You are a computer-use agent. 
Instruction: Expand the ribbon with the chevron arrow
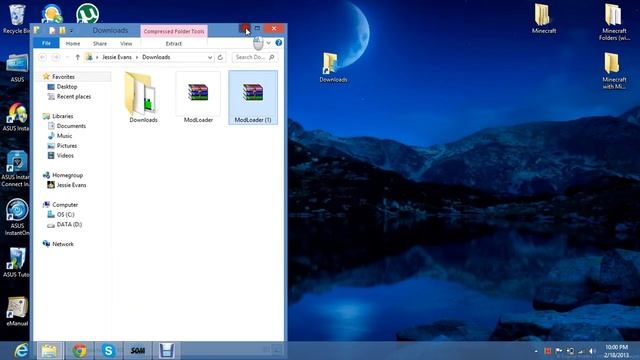(x=269, y=43)
